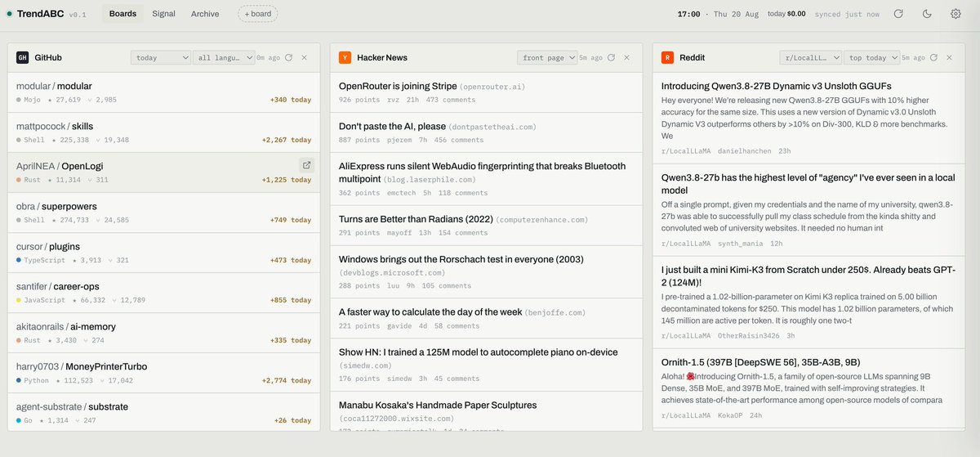Viewport: 980px width, 457px height.
Task: Click the + board button
Action: coord(257,14)
